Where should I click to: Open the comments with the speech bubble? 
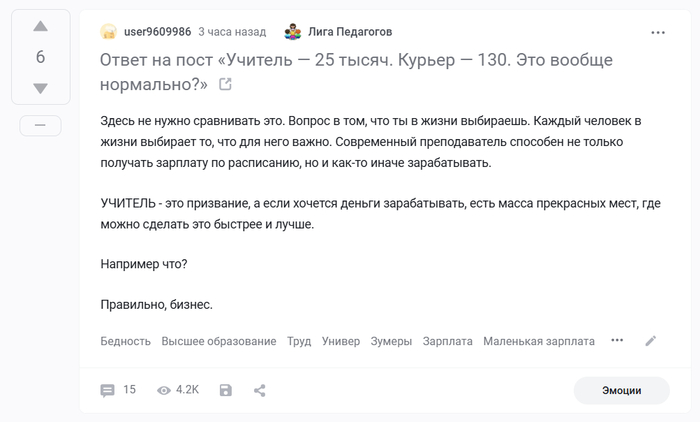coord(108,390)
